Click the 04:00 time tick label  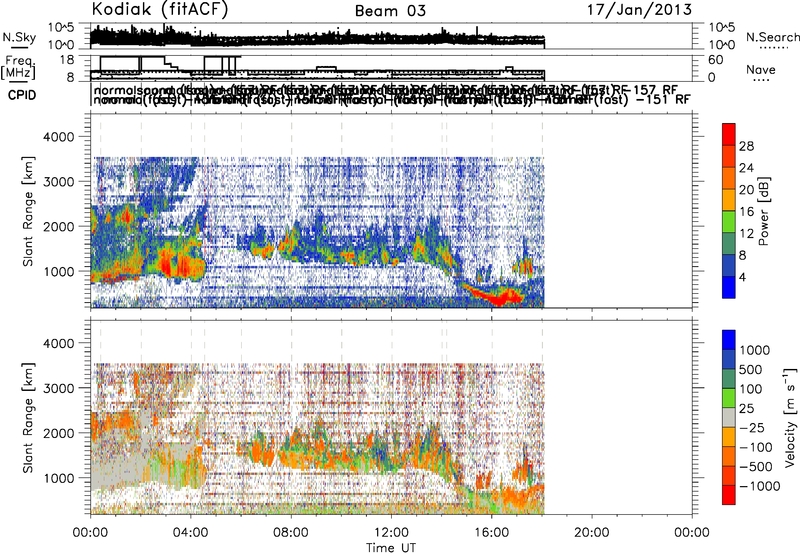coord(191,533)
